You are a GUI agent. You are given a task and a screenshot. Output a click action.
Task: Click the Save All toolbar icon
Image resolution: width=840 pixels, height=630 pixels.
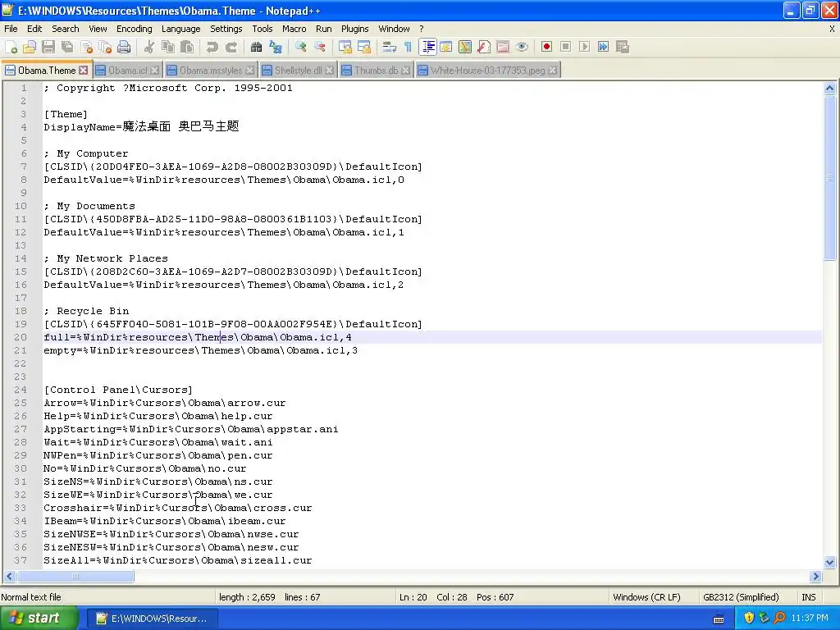[67, 47]
